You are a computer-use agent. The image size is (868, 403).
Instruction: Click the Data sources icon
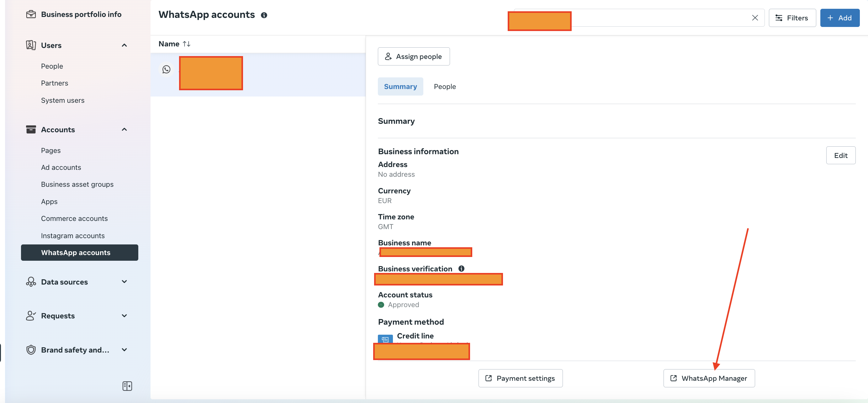click(x=31, y=282)
